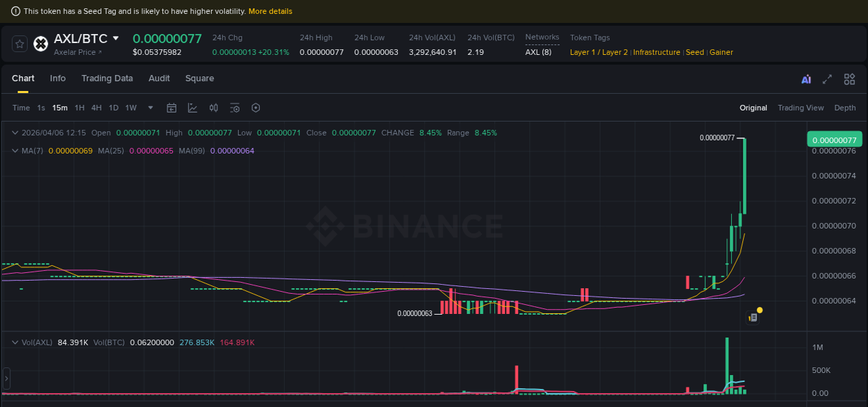
Task: Open the chart settings hexagon icon
Action: tap(256, 108)
